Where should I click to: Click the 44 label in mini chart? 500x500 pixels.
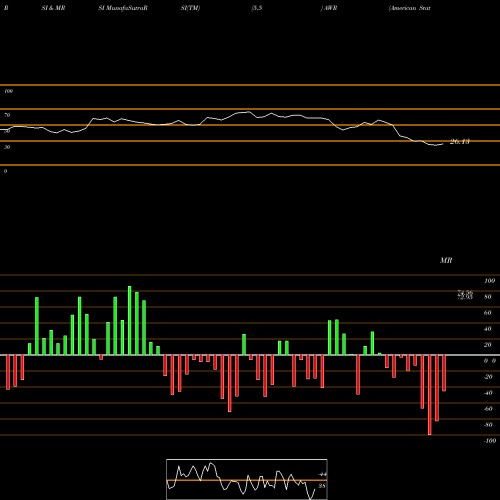pyautogui.click(x=322, y=474)
